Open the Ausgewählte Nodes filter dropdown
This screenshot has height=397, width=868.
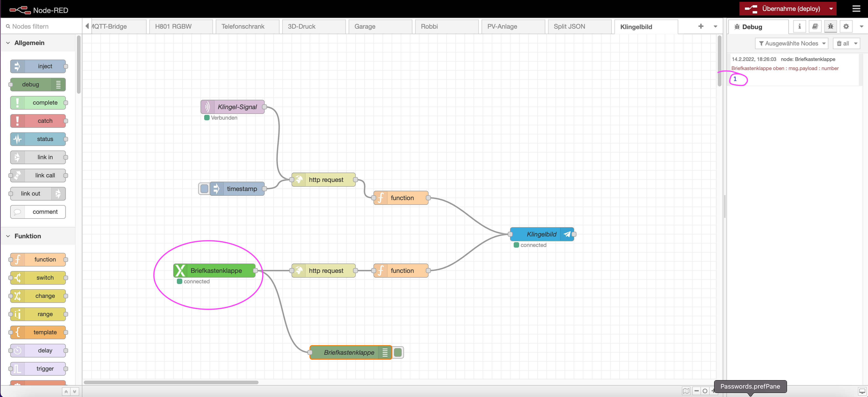(x=792, y=43)
